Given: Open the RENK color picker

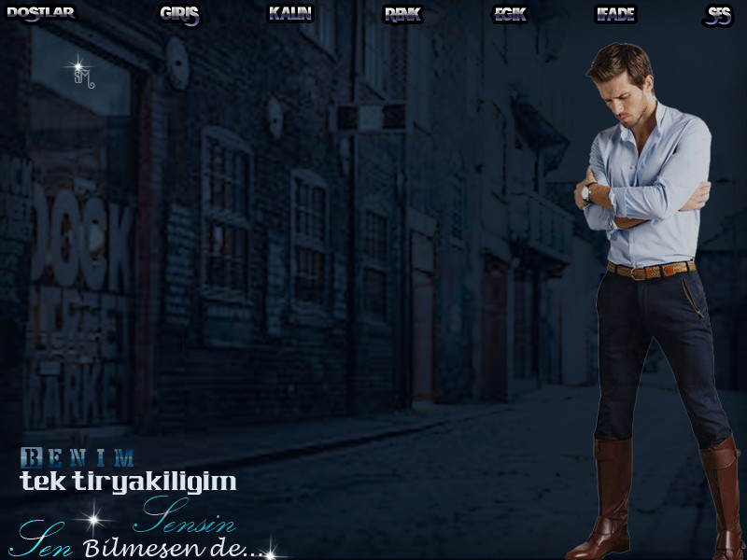Looking at the screenshot, I should pos(402,14).
